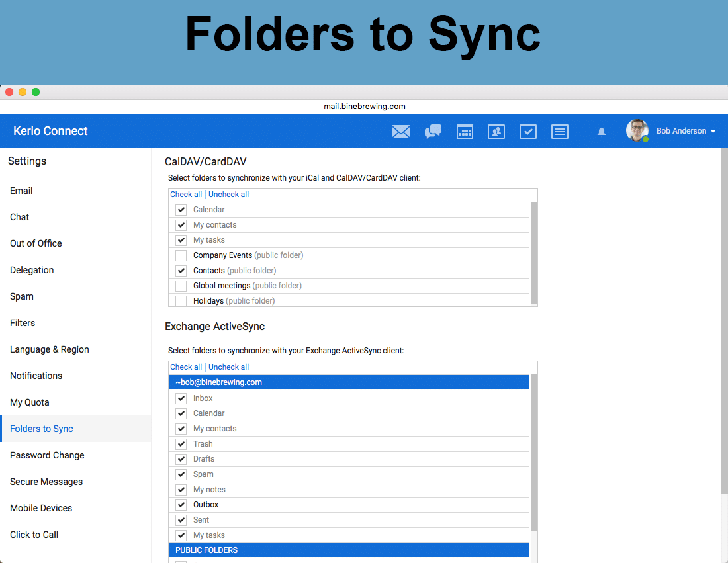
Task: Click the mail.binebrewing.com address bar
Action: (364, 107)
